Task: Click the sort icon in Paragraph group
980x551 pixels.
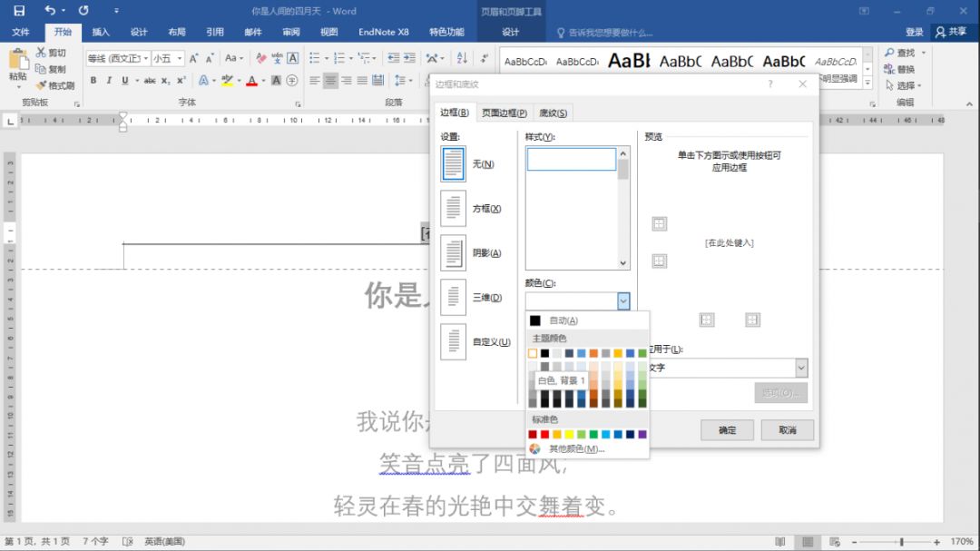Action: click(463, 57)
